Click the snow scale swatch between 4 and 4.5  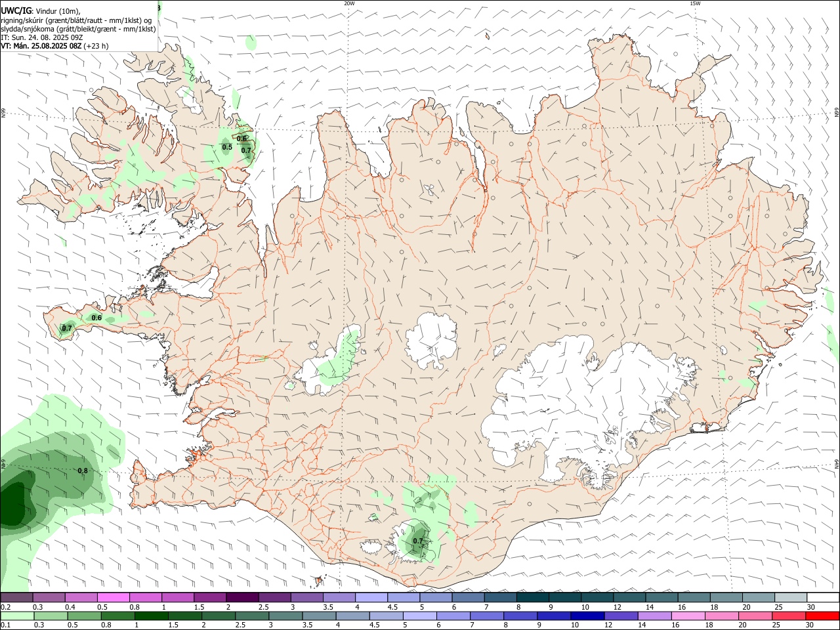tap(371, 598)
